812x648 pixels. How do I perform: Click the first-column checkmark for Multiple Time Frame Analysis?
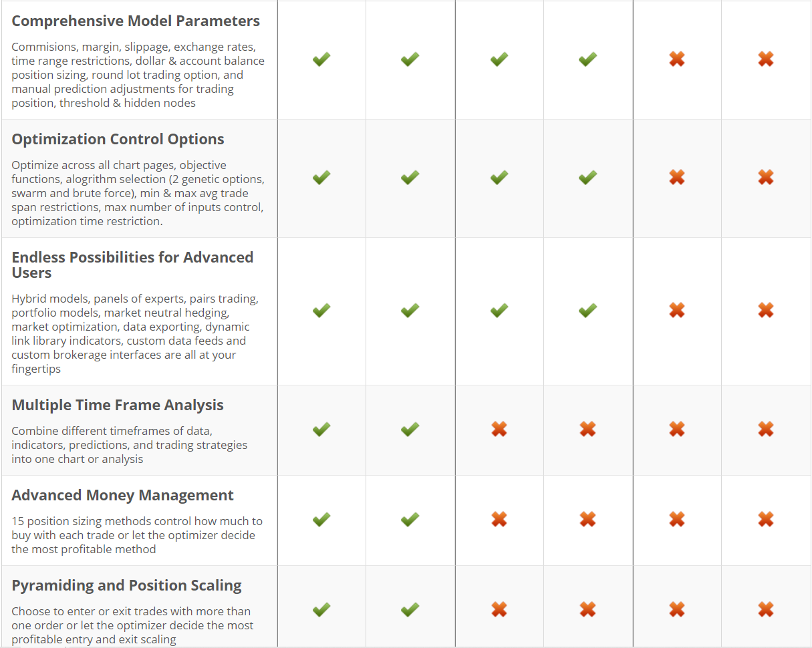[x=321, y=429]
